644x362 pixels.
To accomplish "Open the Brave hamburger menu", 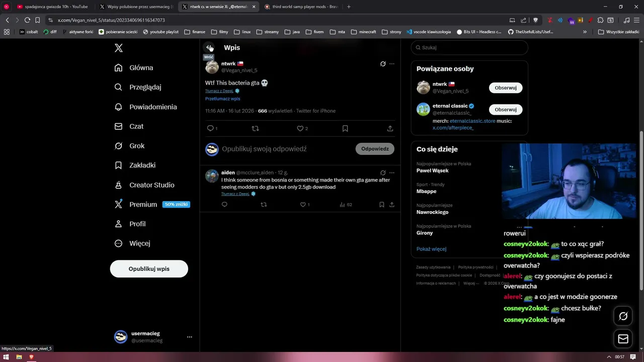I will click(636, 20).
